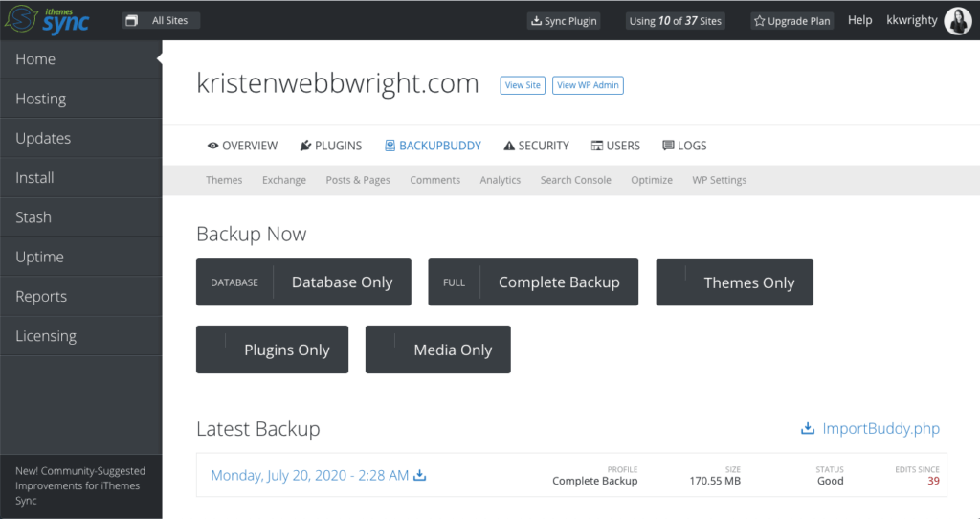The width and height of the screenshot is (980, 519).
Task: Open the Monday, July 20, 2020 backup link
Action: [x=309, y=475]
